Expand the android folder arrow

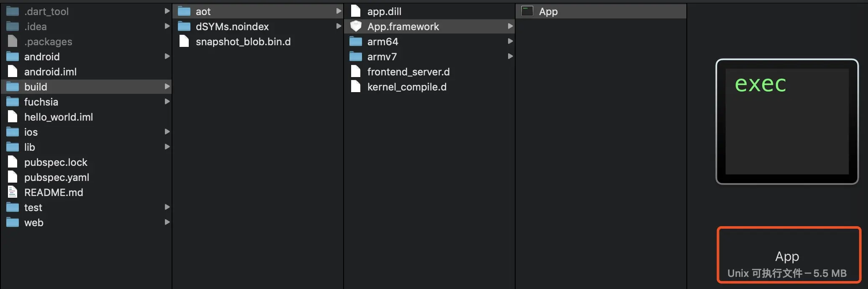point(167,56)
